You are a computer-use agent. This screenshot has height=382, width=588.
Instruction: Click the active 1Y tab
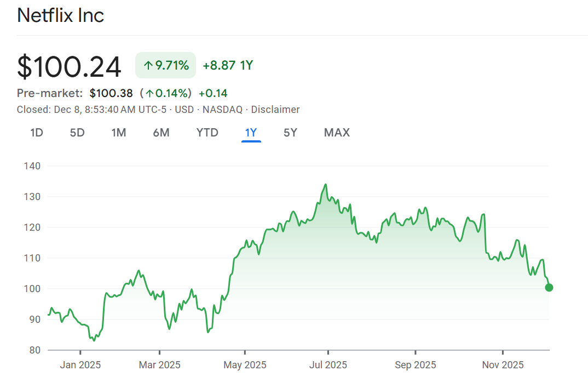click(251, 133)
